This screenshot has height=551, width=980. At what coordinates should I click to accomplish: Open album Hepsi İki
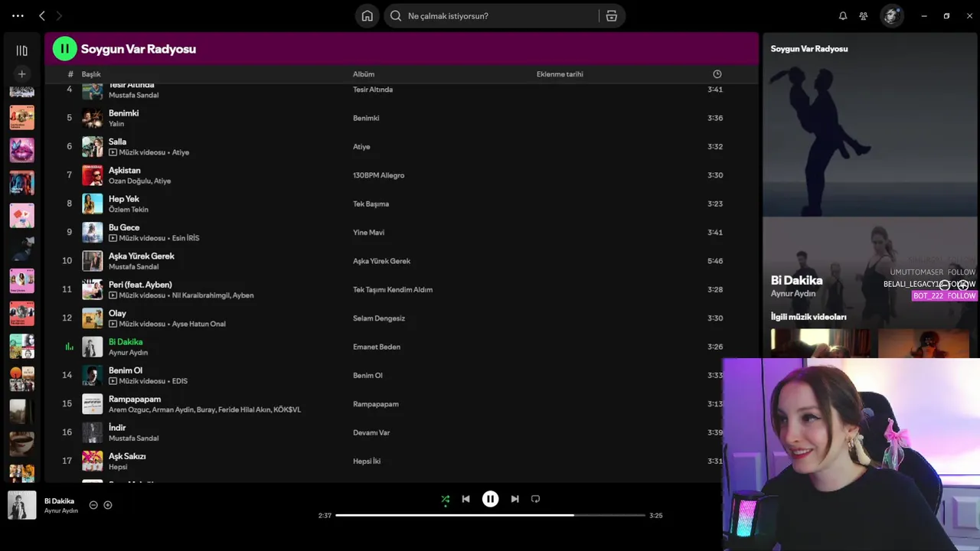[x=367, y=461]
